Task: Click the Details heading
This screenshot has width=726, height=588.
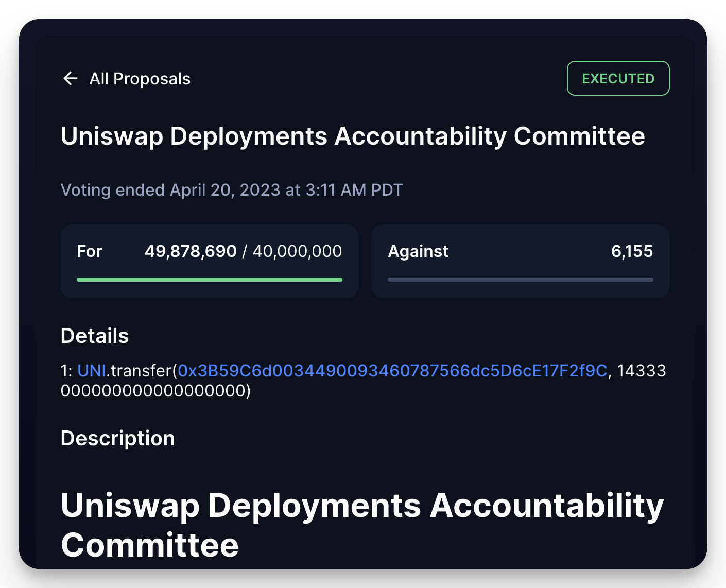Action: [95, 336]
